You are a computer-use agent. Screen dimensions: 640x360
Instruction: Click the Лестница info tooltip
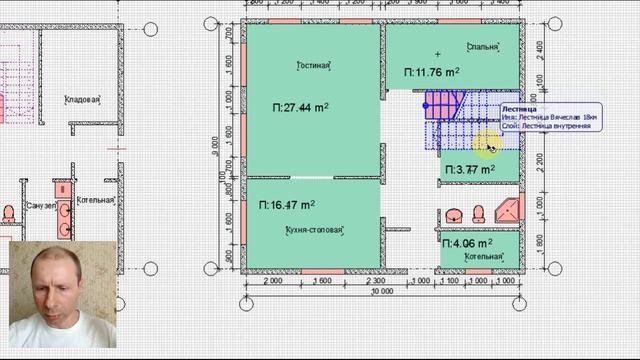pos(551,117)
